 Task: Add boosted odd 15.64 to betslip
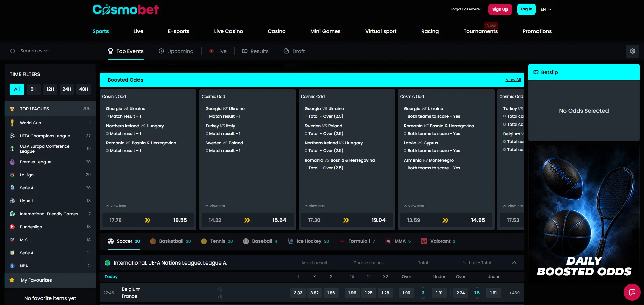279,220
